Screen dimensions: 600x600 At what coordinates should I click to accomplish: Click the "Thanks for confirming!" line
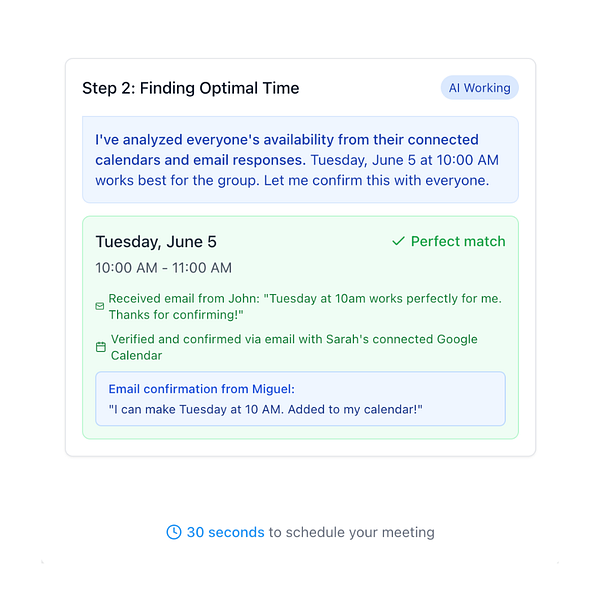pyautogui.click(x=176, y=315)
